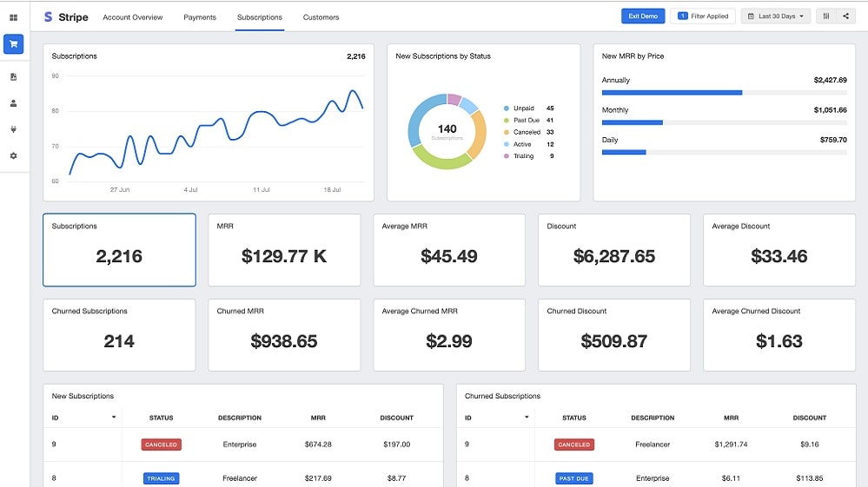868x487 pixels.
Task: Click the $197.00 discount cell
Action: click(x=397, y=444)
